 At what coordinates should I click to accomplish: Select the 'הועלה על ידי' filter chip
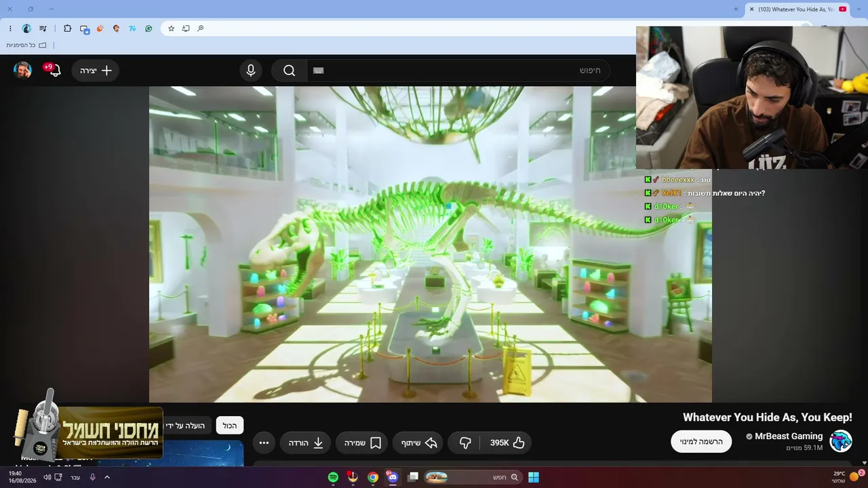[x=188, y=425]
